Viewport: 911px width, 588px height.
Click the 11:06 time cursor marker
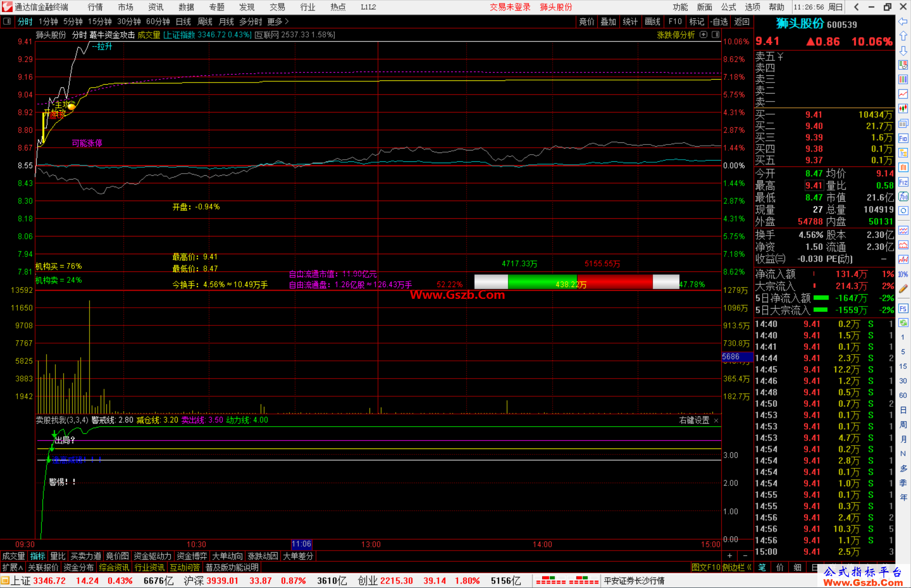(302, 544)
